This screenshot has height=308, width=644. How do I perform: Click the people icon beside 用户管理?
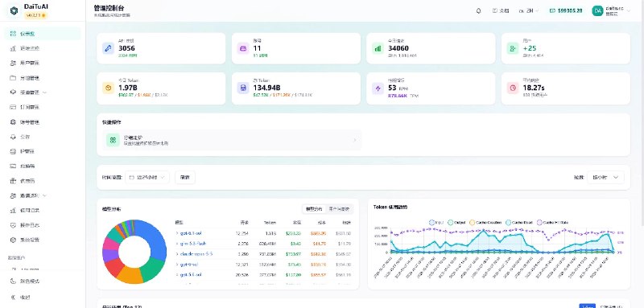[13, 64]
